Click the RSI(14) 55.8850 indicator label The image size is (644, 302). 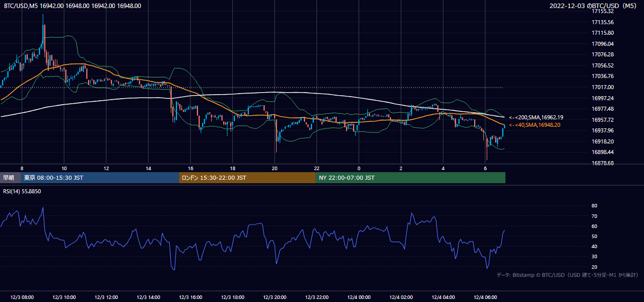click(x=22, y=192)
